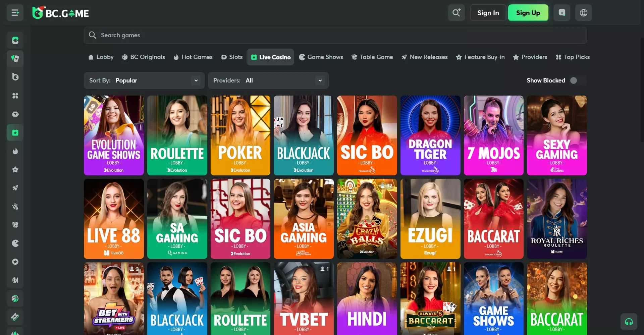Focus the Search games input field
Image resolution: width=644 pixels, height=335 pixels.
click(335, 35)
